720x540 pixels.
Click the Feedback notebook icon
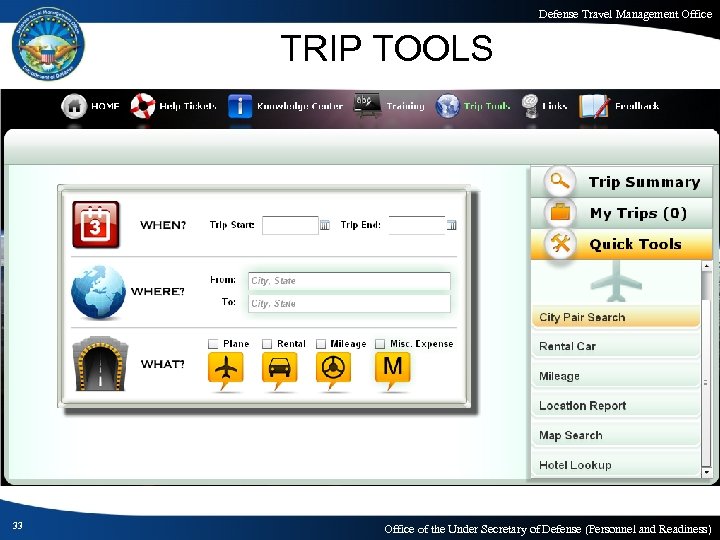coord(594,106)
